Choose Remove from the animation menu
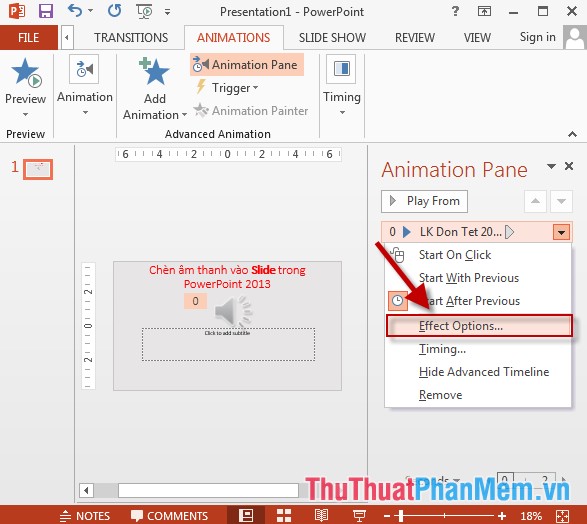The image size is (587, 524). point(478,395)
